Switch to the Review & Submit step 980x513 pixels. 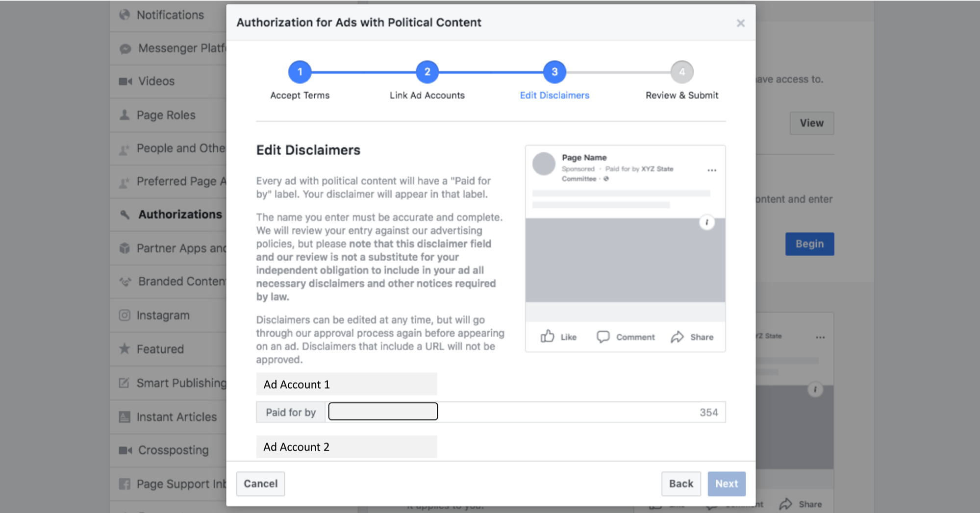tap(681, 72)
